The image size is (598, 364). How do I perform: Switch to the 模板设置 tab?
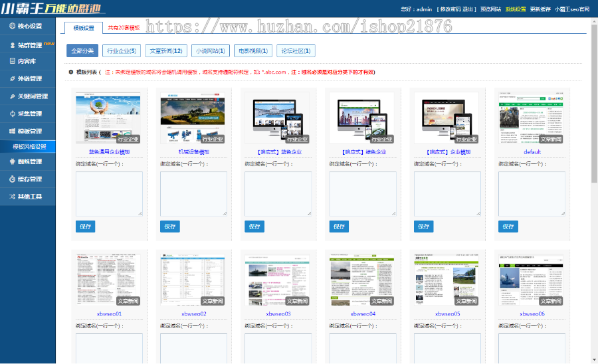pyautogui.click(x=84, y=28)
